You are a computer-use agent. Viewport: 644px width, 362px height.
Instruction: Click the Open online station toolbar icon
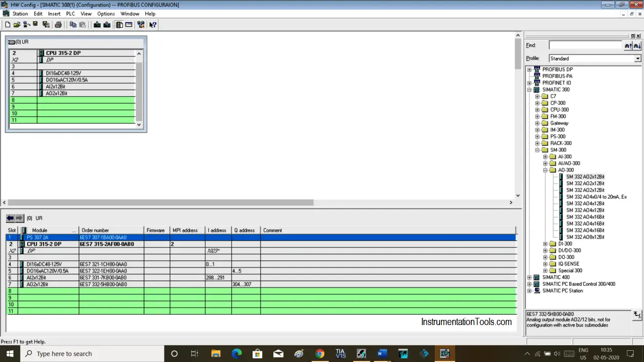pos(26,25)
